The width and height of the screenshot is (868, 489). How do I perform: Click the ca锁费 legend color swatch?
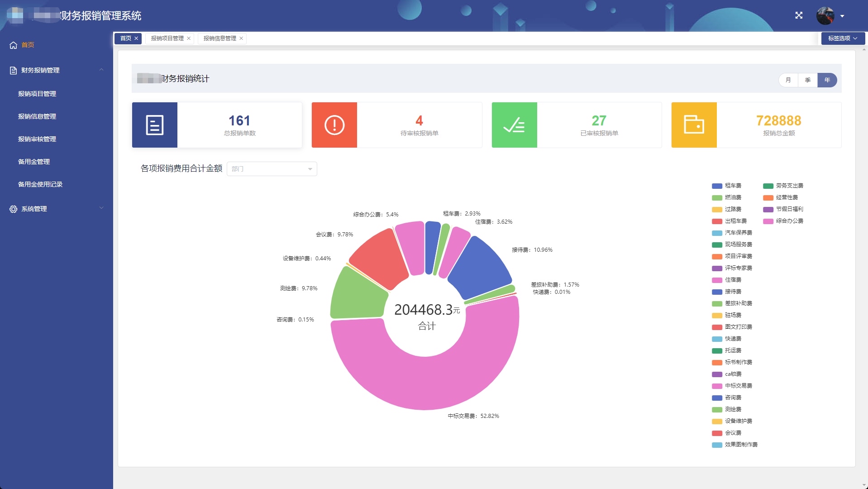coord(717,374)
